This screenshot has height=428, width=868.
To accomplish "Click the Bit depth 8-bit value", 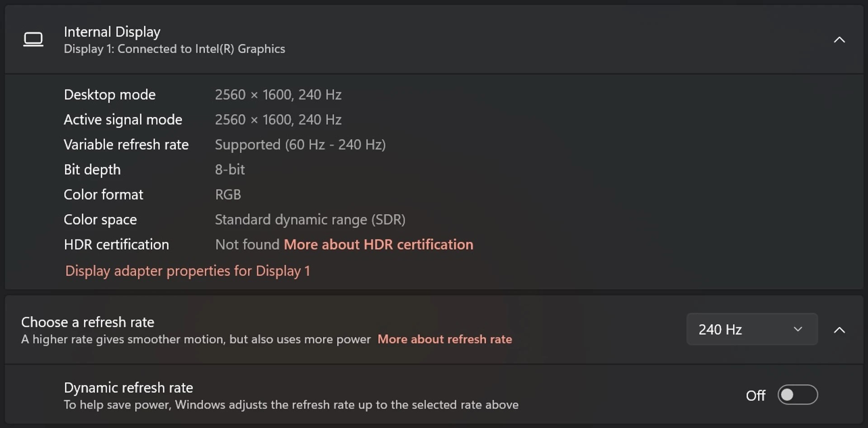I will click(x=230, y=169).
